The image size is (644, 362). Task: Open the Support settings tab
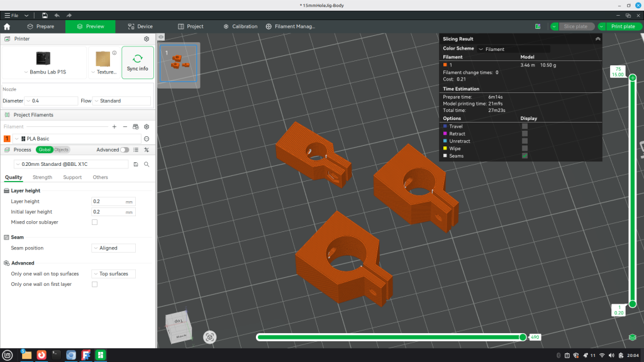click(x=72, y=177)
